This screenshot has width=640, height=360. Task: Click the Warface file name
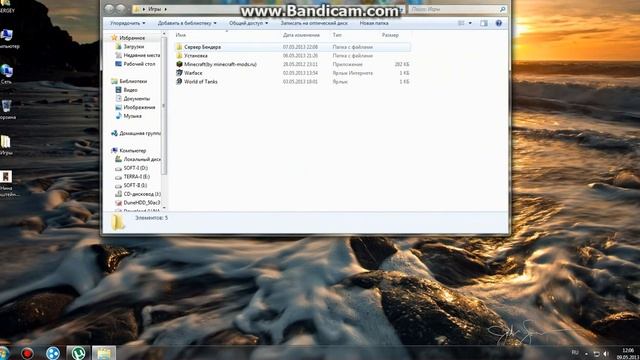tap(193, 73)
